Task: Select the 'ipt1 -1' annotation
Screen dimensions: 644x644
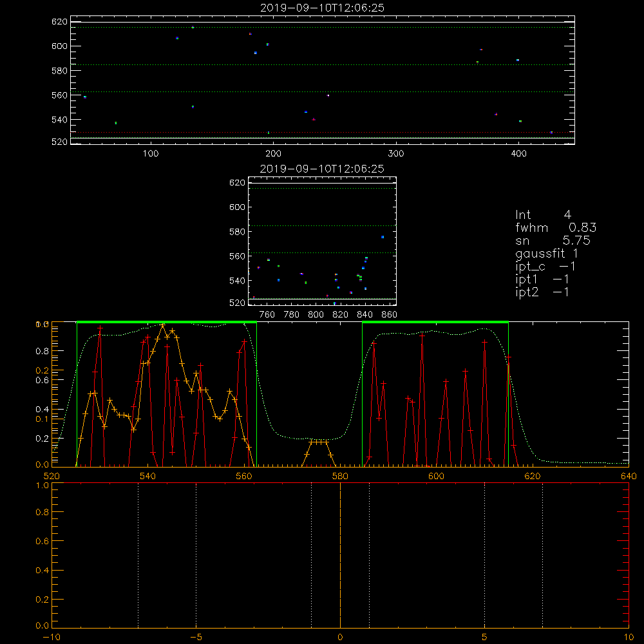Action: pyautogui.click(x=542, y=279)
